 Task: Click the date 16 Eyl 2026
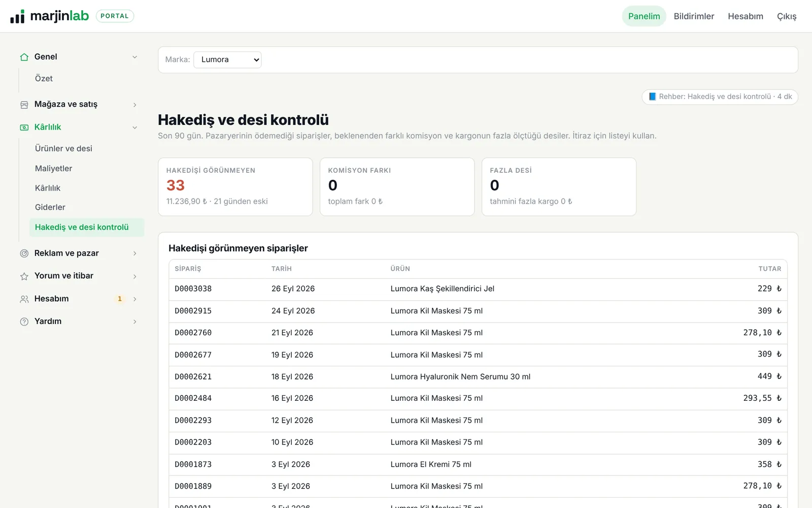click(x=292, y=399)
